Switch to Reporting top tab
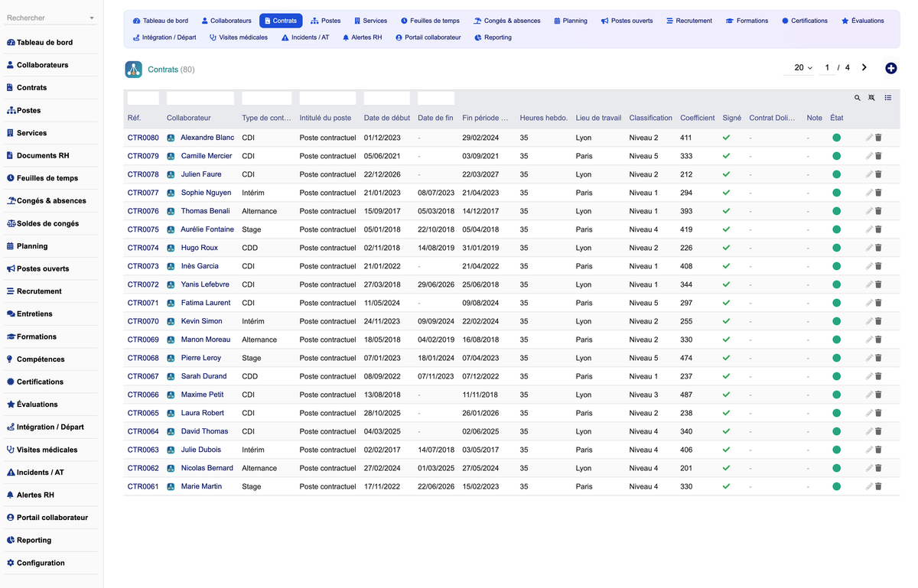 (x=493, y=37)
